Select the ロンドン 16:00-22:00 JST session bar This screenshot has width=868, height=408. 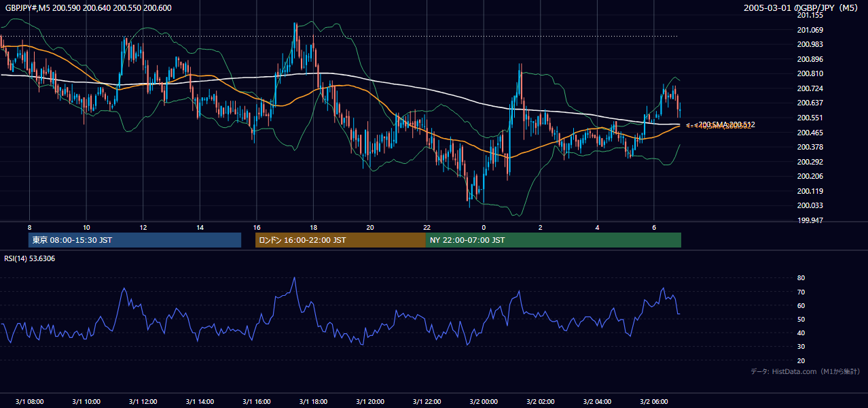(x=340, y=240)
